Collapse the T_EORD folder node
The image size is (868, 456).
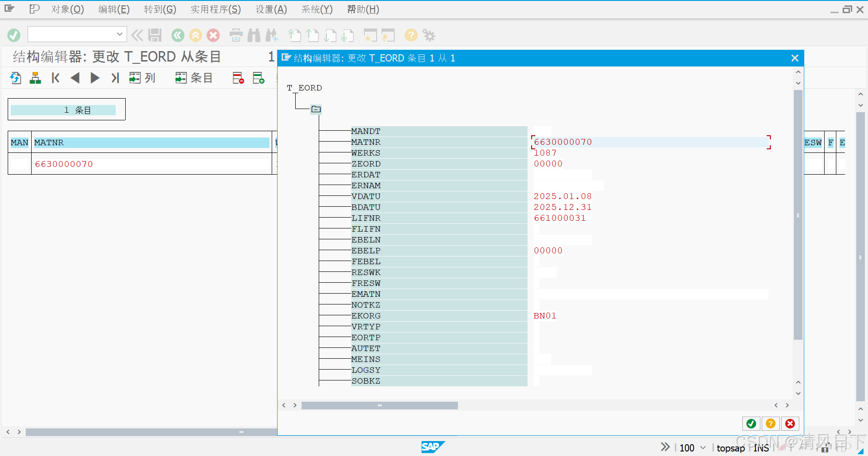316,109
